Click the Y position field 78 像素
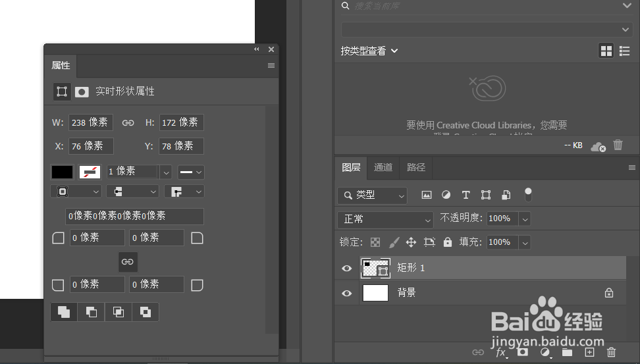 click(x=181, y=146)
